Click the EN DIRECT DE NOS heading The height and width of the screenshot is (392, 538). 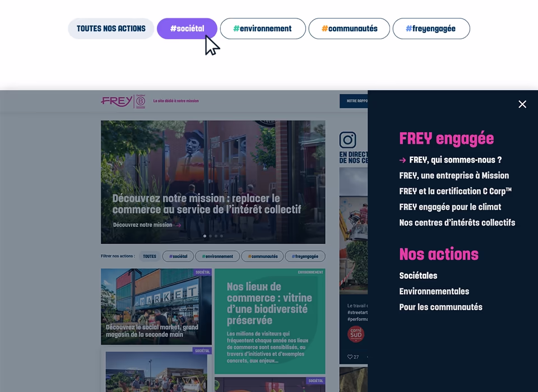(354, 157)
